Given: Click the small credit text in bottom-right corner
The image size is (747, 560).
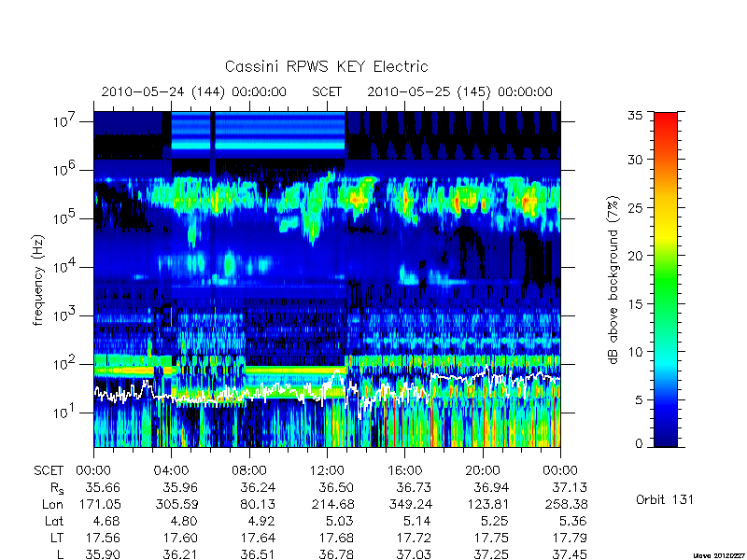Looking at the screenshot, I should click(x=719, y=555).
